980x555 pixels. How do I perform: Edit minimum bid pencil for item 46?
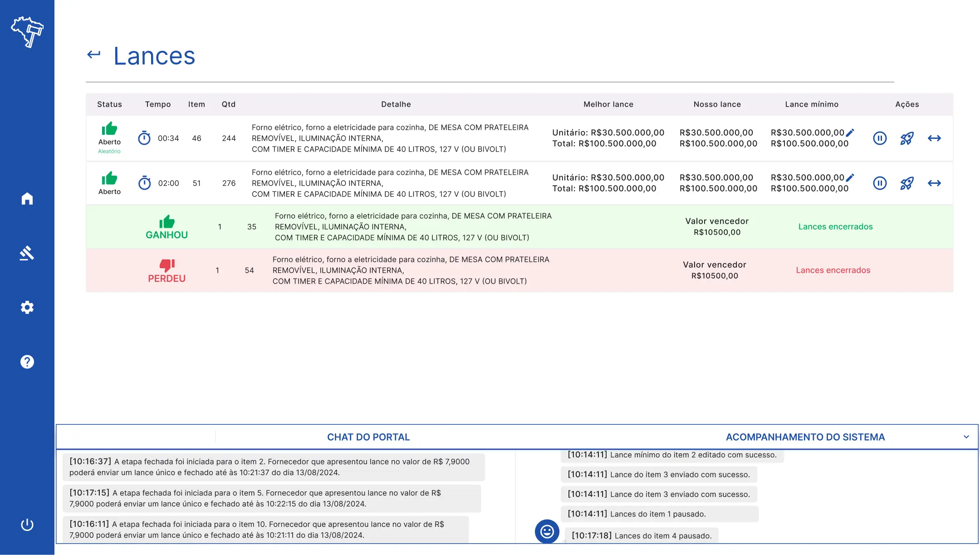coord(850,133)
